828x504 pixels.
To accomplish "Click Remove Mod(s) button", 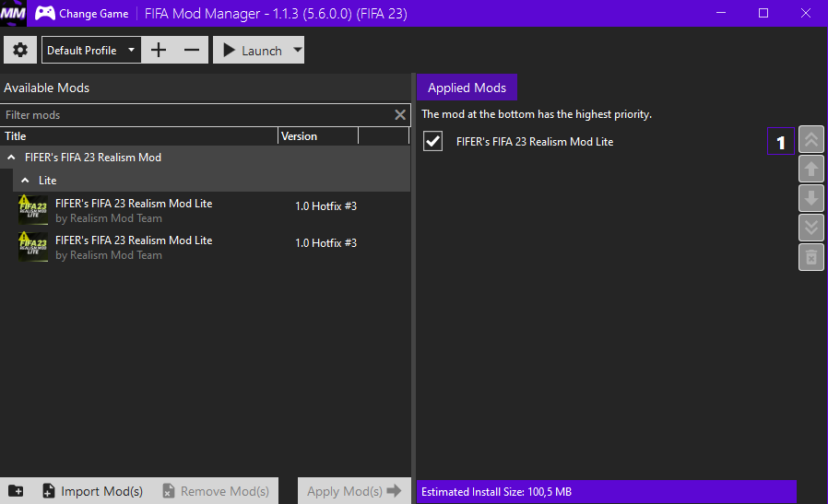I will [x=216, y=491].
